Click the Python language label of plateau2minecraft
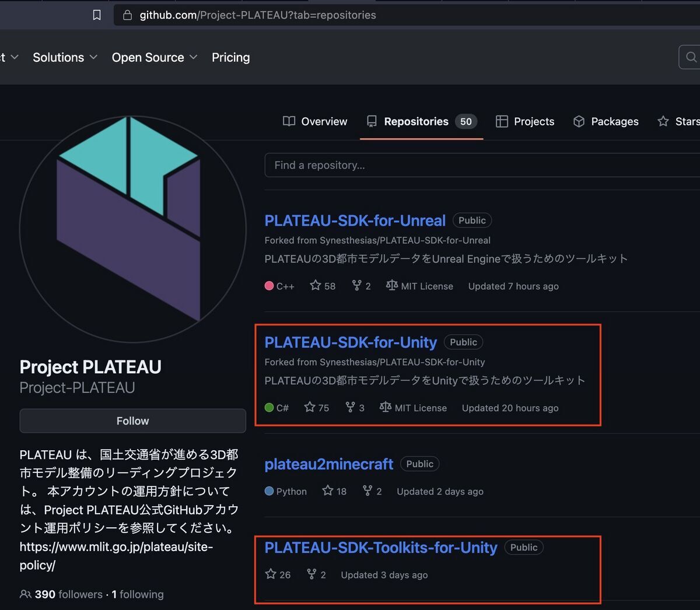The image size is (700, 610). (286, 491)
